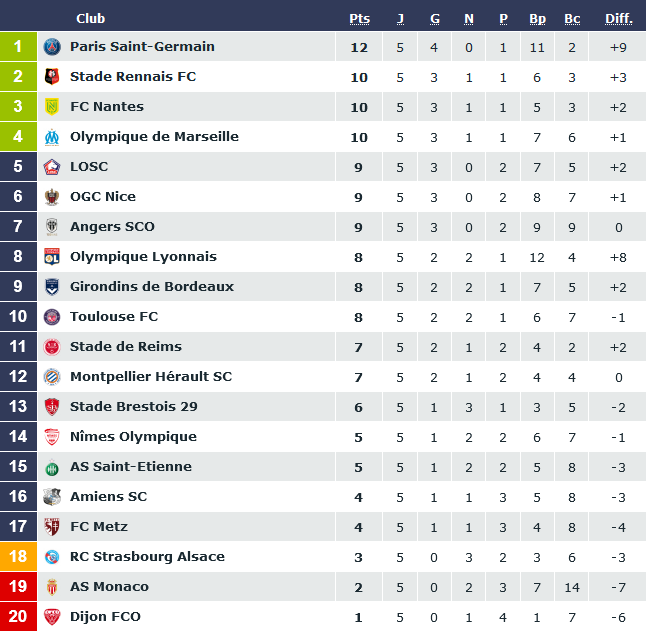
Task: Click the Bp goals-for column header
Action: tap(537, 19)
